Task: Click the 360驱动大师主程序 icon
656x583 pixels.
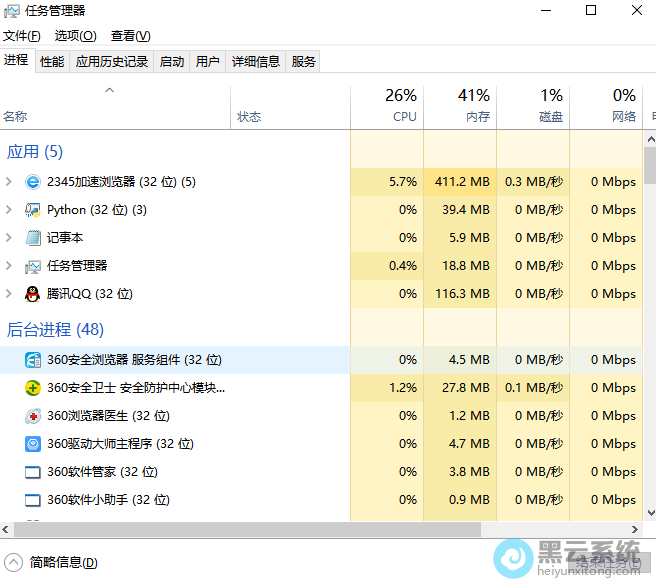Action: 33,444
